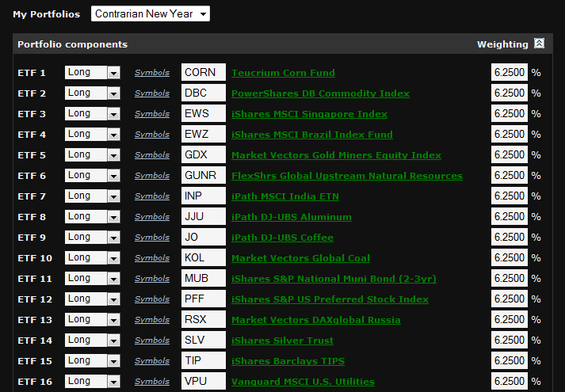Screen dimensions: 565x392
Task: Open the Symbols lookup for ETF 7
Action: pyautogui.click(x=151, y=196)
